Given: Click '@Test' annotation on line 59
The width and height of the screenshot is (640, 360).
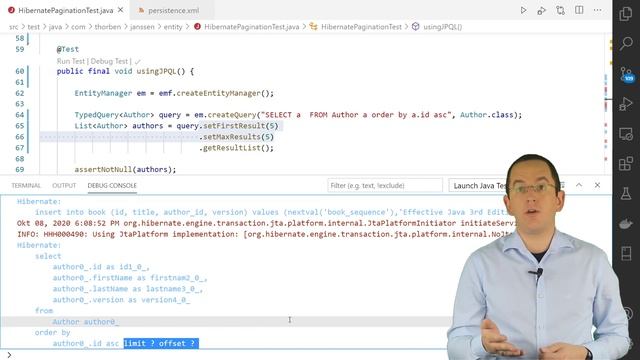Looking at the screenshot, I should click(68, 49).
